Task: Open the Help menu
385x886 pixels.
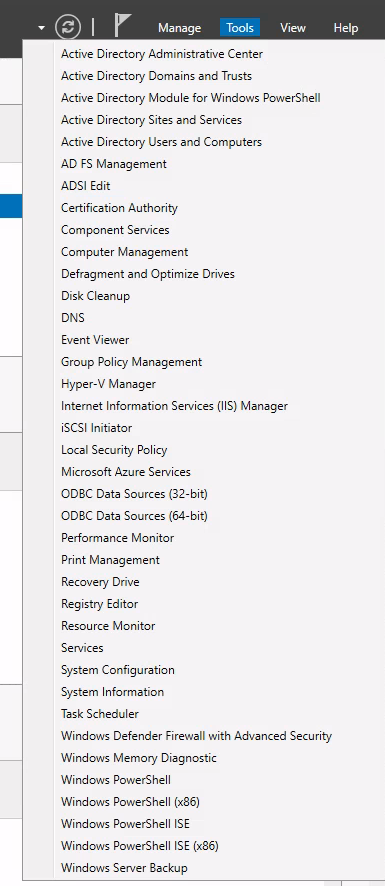Action: point(345,28)
